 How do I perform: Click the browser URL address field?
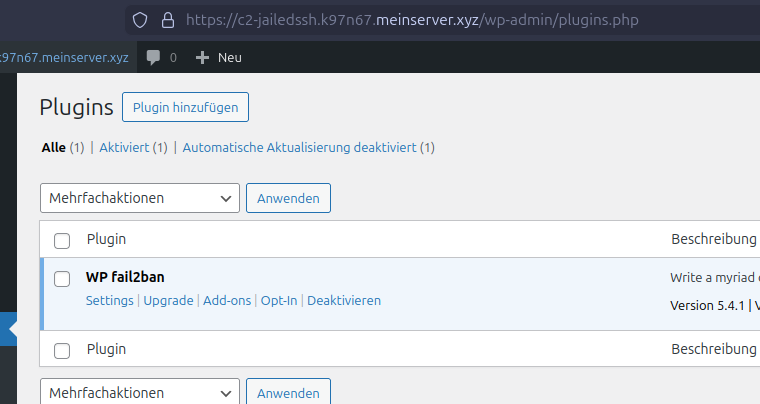point(450,20)
